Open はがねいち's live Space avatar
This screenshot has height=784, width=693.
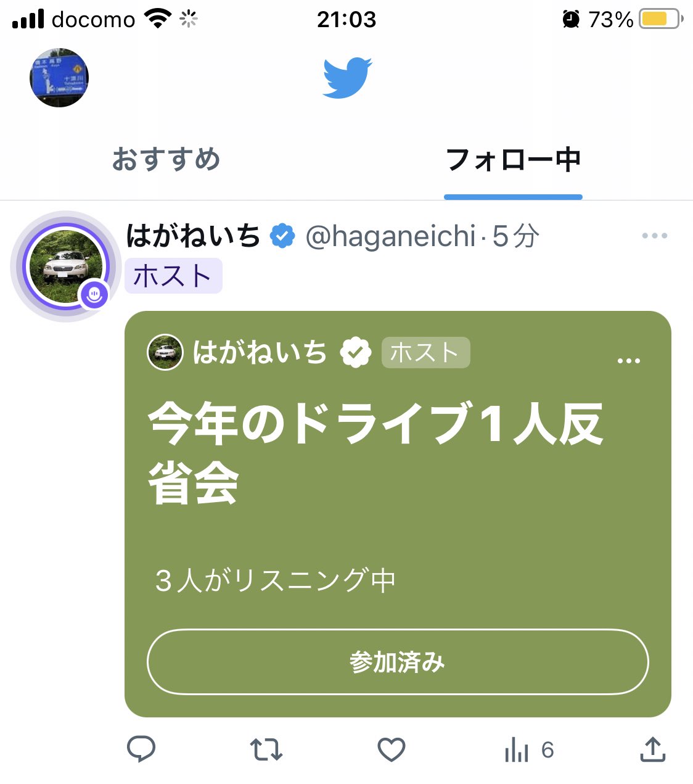(x=66, y=266)
